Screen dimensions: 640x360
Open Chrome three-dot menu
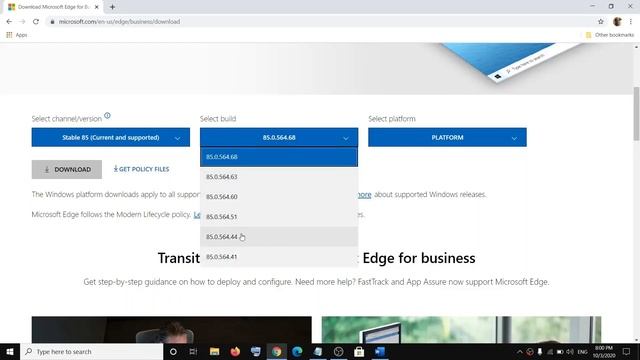click(x=631, y=22)
